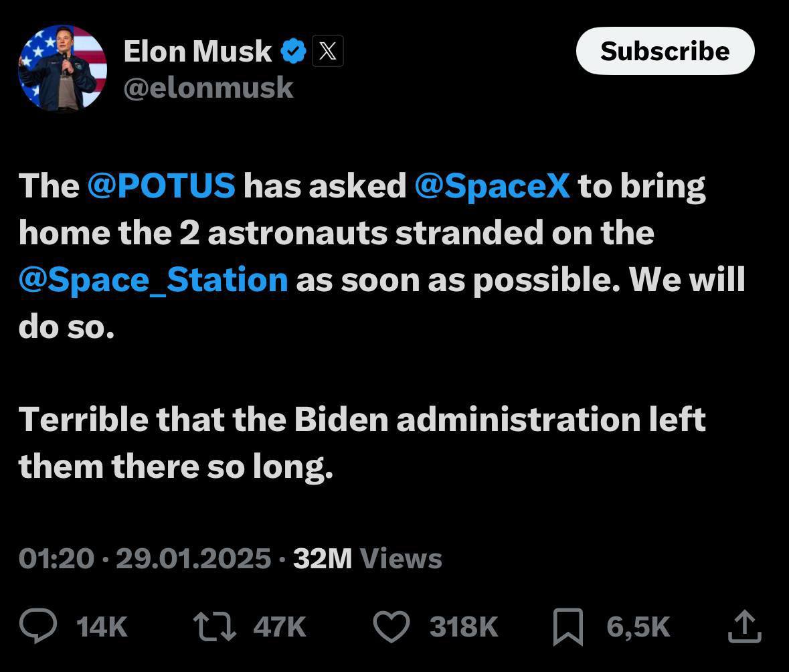This screenshot has width=789, height=672.
Task: Open the @POTUS mention
Action: [x=161, y=185]
